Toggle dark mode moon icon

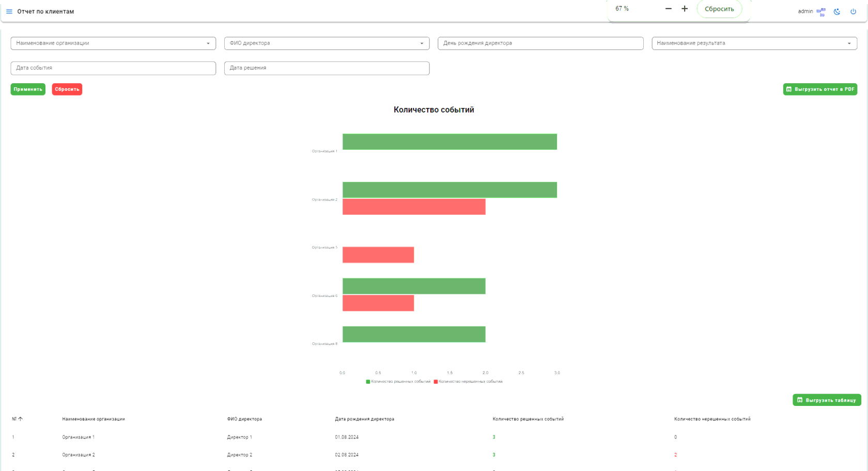pyautogui.click(x=837, y=11)
